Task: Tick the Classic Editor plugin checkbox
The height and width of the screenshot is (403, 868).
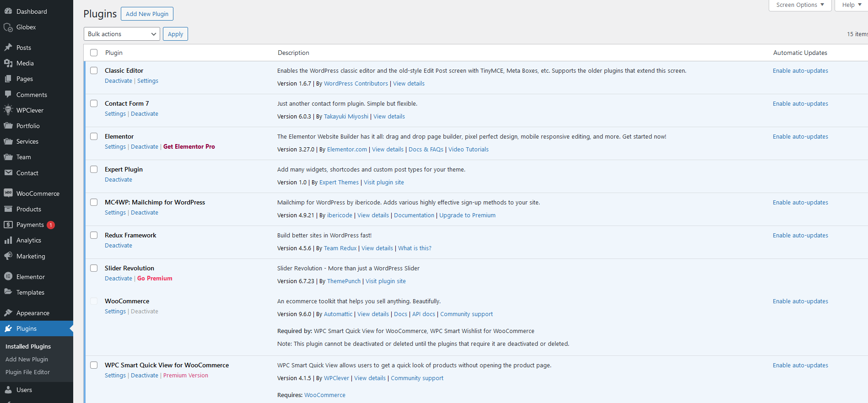Action: coord(94,70)
